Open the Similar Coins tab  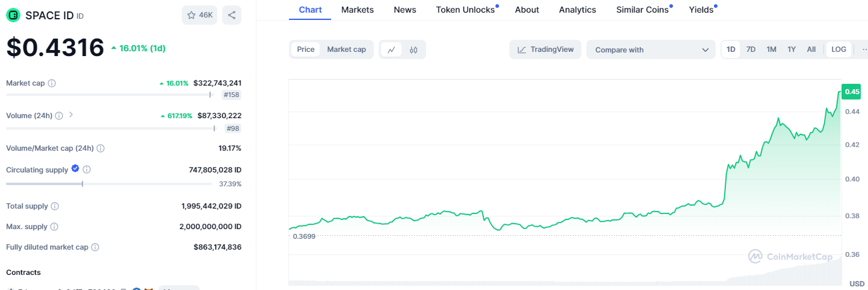(x=642, y=10)
